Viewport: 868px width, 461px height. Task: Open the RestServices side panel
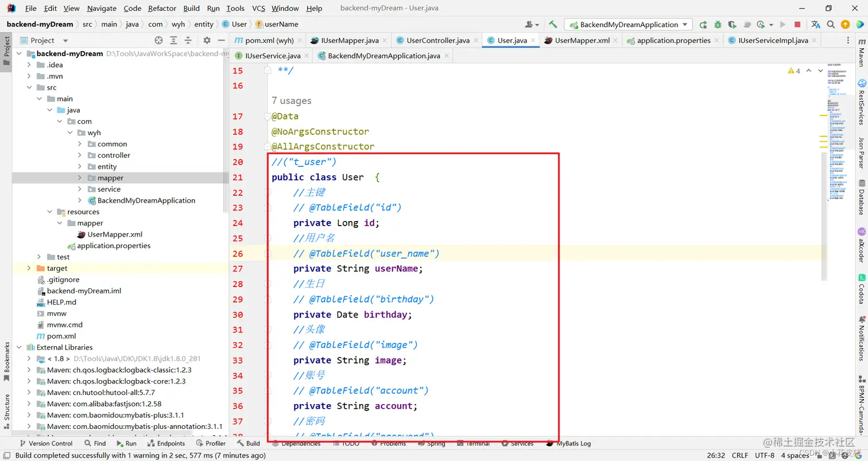[861, 102]
